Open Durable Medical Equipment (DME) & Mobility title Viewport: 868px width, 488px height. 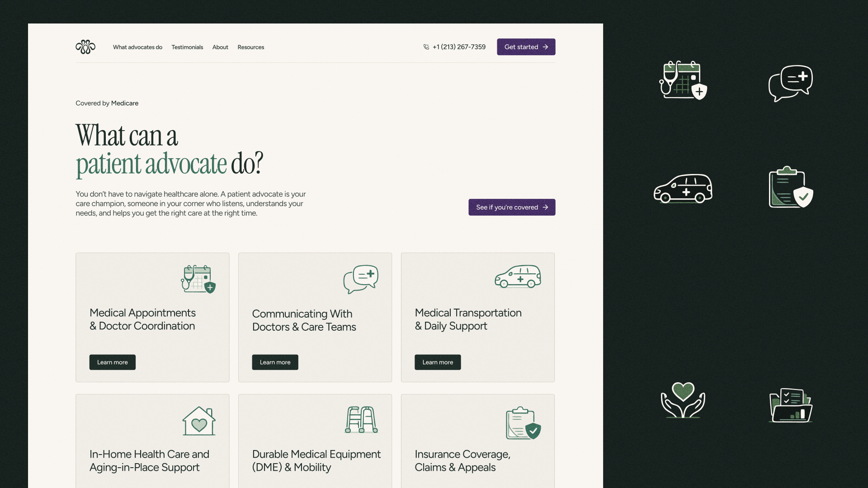[316, 461]
